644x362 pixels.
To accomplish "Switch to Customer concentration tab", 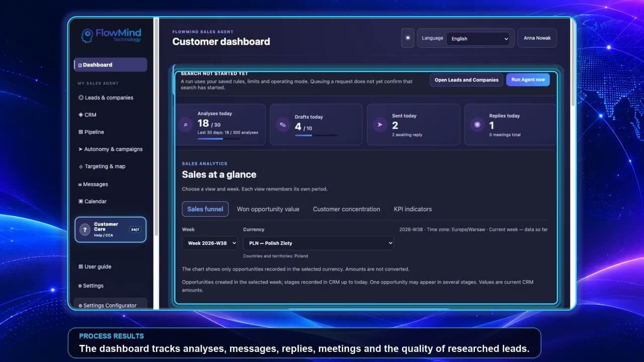I will pos(347,209).
